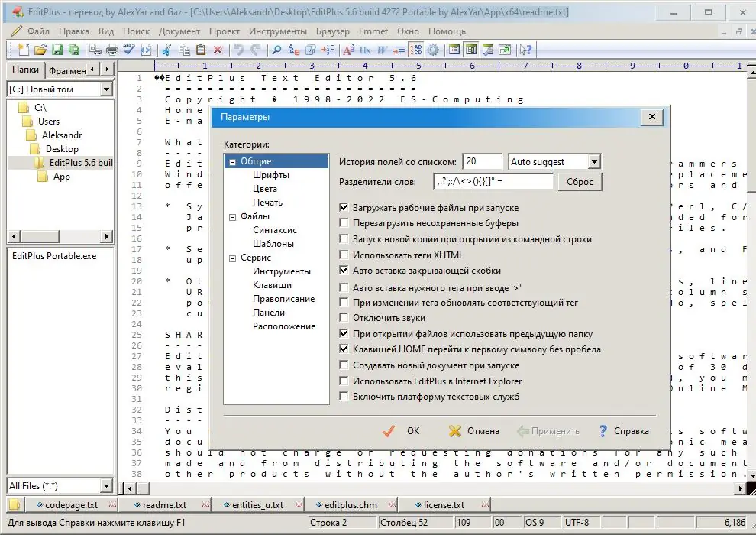
Task: Open Find with magnifier icon
Action: click(x=276, y=50)
